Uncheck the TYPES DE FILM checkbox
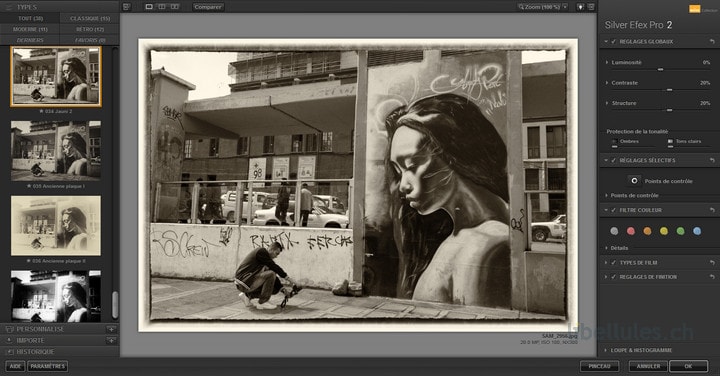 coord(613,263)
